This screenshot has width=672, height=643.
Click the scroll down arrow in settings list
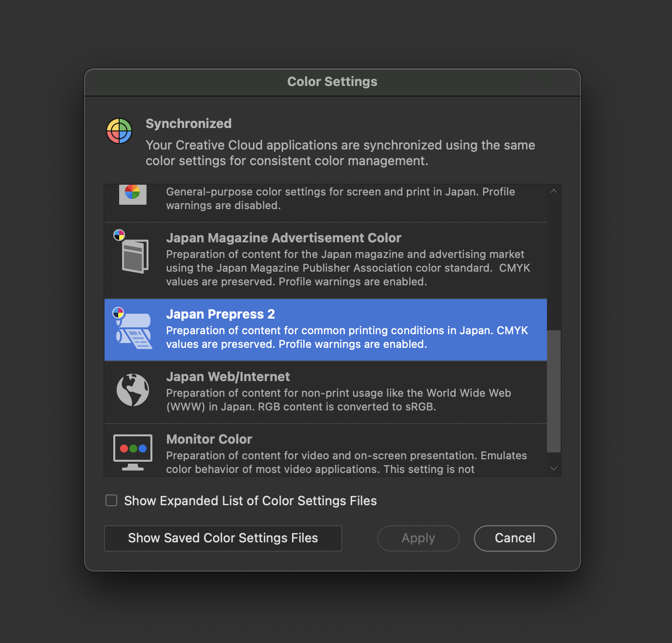(x=554, y=468)
